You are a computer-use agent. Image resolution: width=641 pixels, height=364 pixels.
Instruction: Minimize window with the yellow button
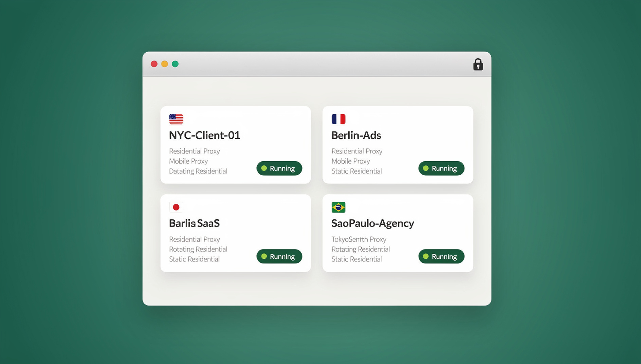165,64
